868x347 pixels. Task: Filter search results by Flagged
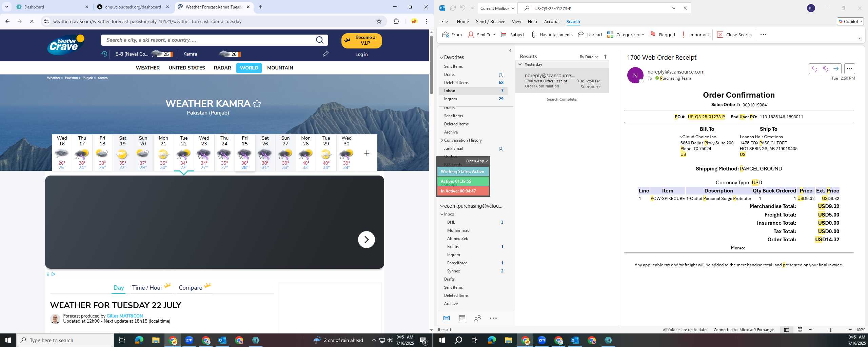pyautogui.click(x=663, y=35)
